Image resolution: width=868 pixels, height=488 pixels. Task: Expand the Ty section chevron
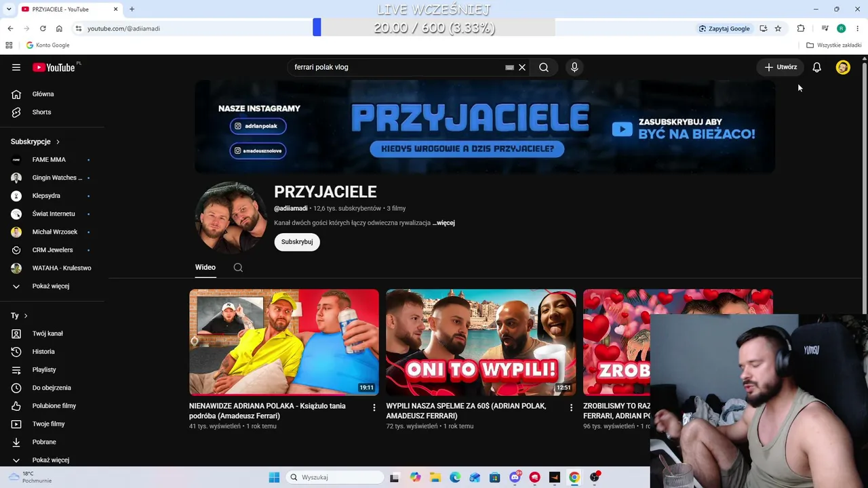(26, 316)
